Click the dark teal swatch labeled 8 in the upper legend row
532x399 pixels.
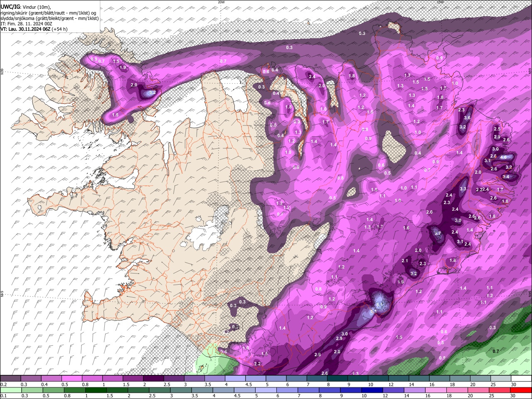tap(337, 379)
